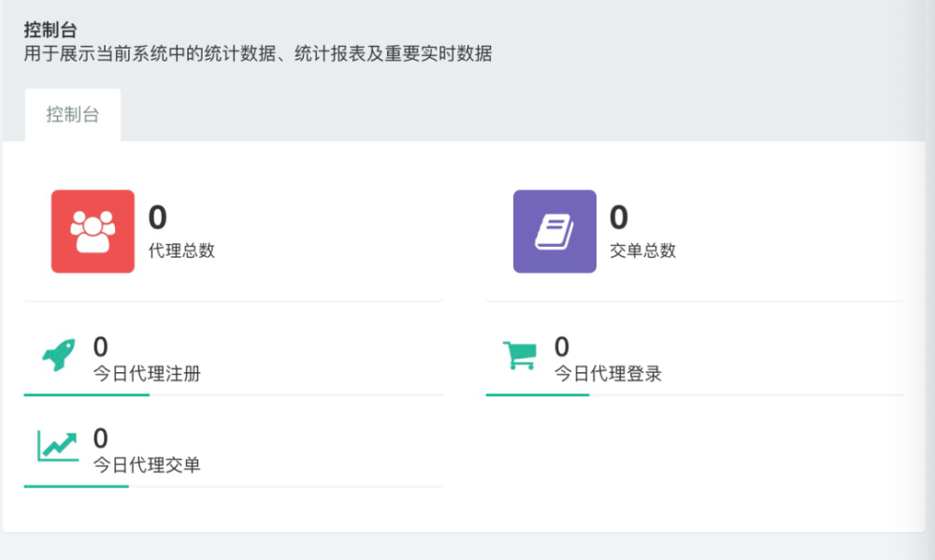The image size is (935, 560).
Task: Click the 今日代理注册 count value
Action: [x=101, y=348]
